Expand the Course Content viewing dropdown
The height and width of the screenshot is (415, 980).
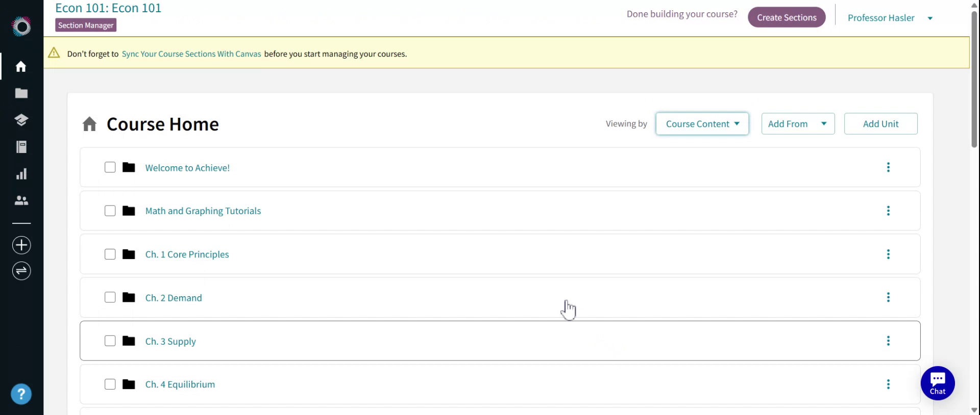click(702, 124)
